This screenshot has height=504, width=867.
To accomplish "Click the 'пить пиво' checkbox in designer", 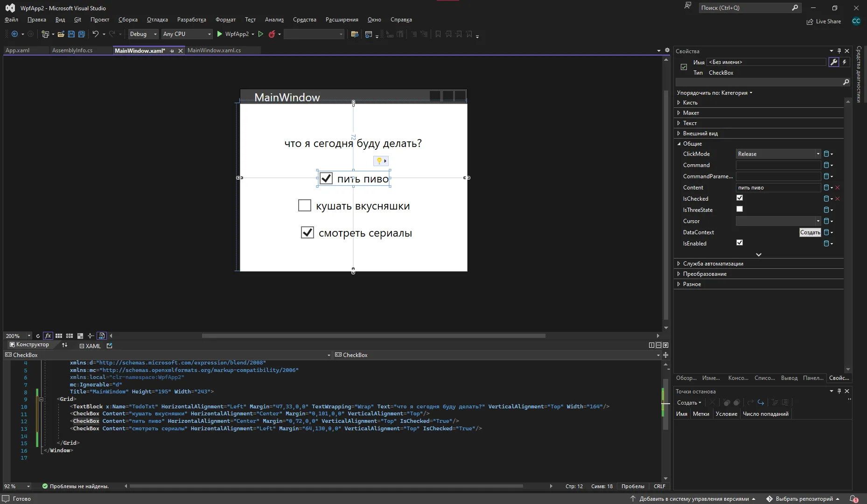I will point(326,178).
